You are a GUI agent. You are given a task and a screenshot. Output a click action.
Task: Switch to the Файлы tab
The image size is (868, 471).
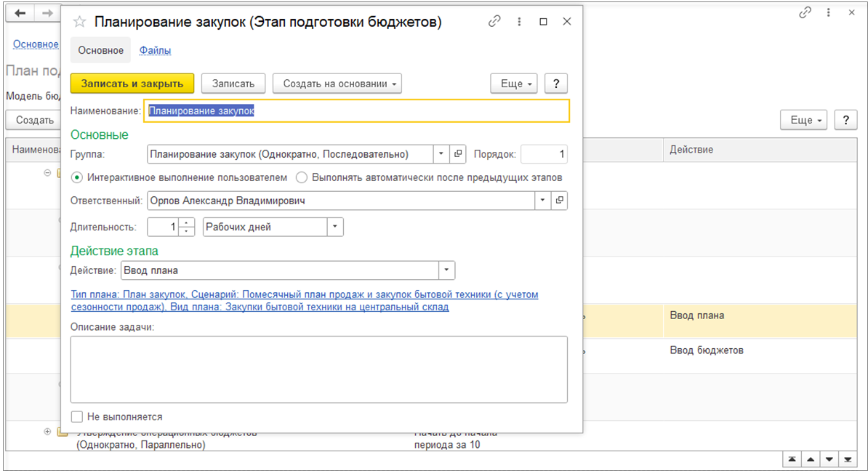tap(155, 50)
